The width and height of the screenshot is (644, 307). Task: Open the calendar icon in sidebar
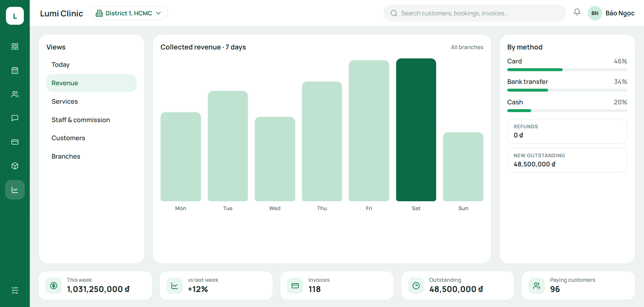[15, 70]
